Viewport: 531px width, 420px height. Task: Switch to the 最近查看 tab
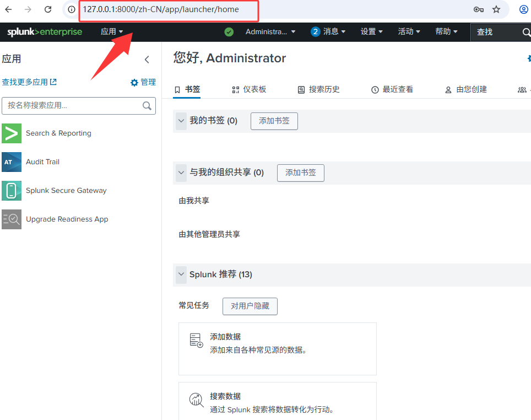point(392,89)
